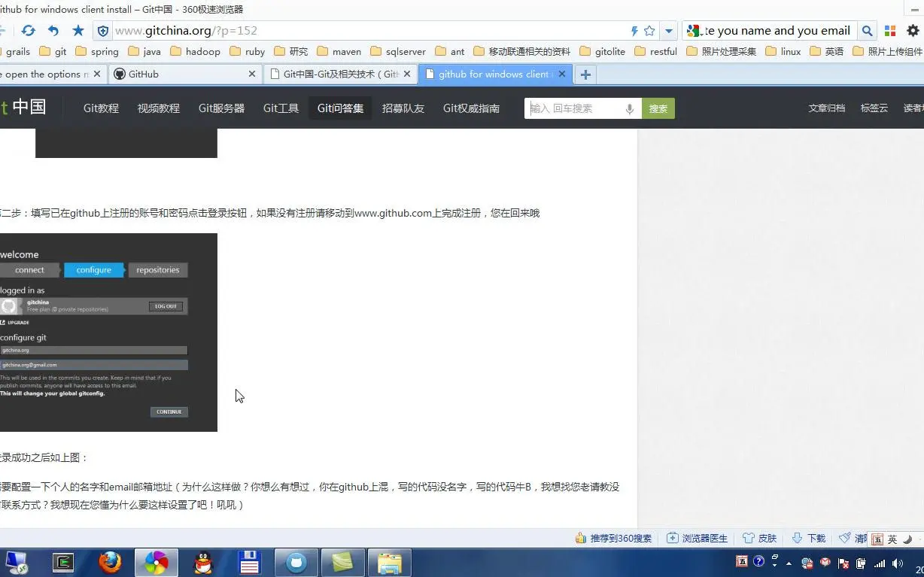Open the terminal app in the taskbar
Screen dimensions: 924x577
coord(64,563)
